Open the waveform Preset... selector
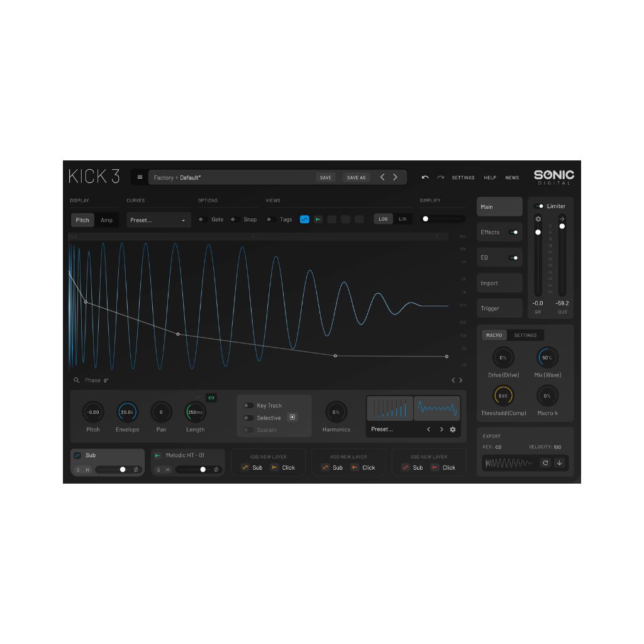Screen dimensions: 644x644 [382, 429]
